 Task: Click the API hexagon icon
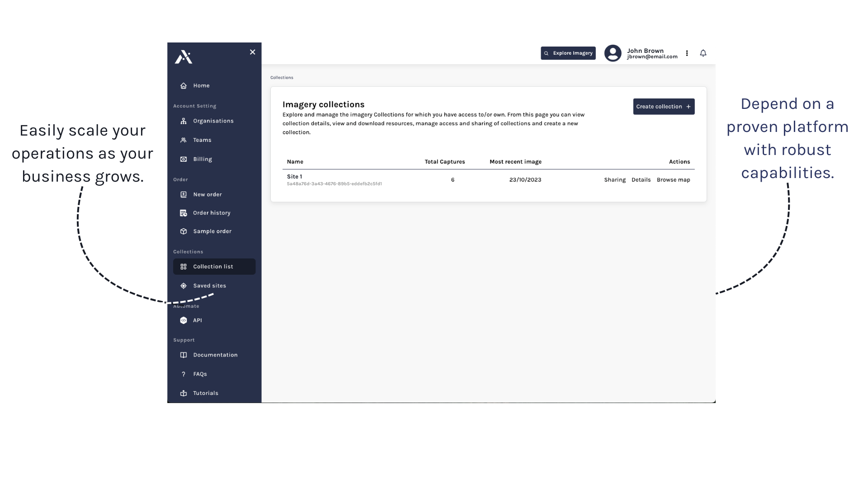[x=184, y=320]
